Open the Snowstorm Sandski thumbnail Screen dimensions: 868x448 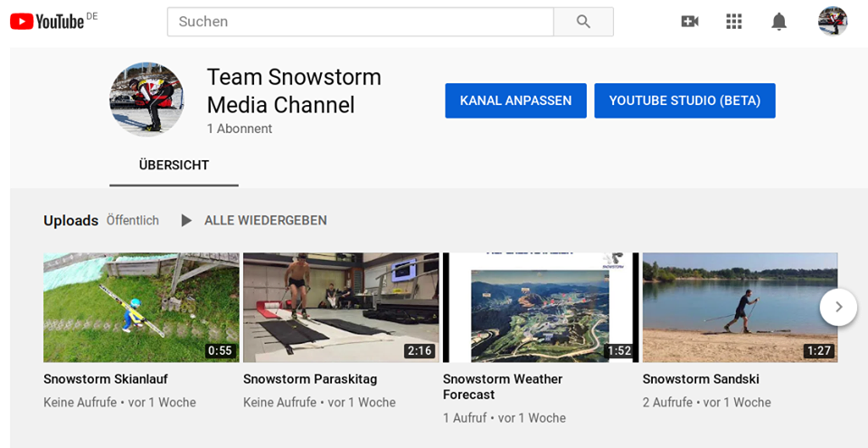[x=741, y=308]
